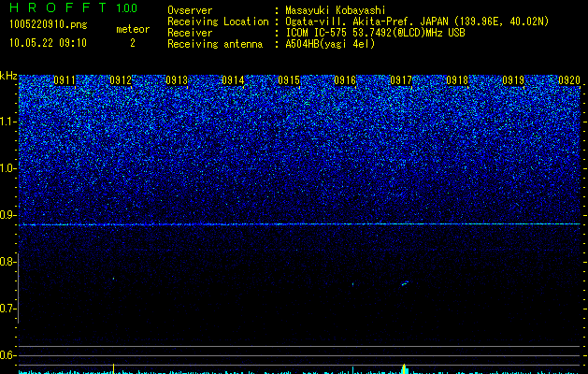Image resolution: width=588 pixels, height=374 pixels.
Task: Click the 0920 time marker
Action: [569, 80]
